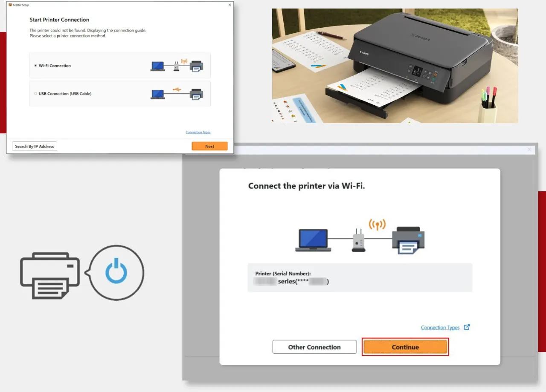Click the USB symbol in USB Connection diagram
This screenshot has width=546, height=392.
(x=177, y=89)
